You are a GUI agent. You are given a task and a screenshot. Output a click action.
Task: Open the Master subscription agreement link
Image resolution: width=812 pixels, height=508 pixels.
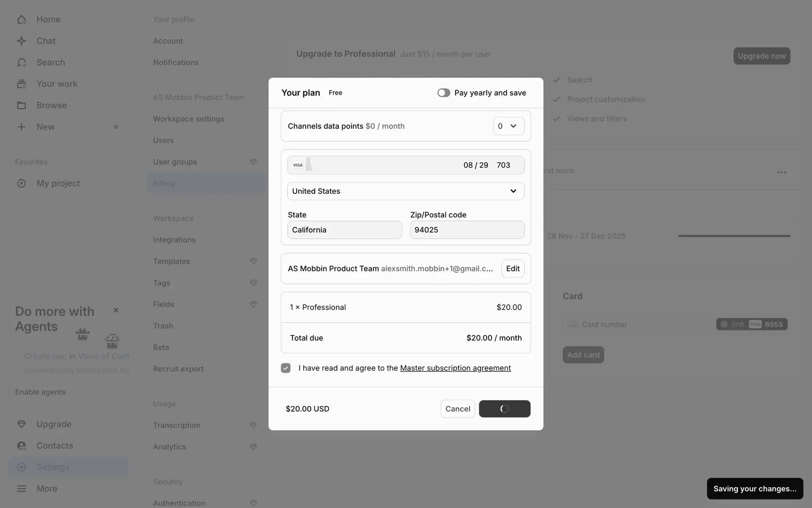[x=455, y=368]
